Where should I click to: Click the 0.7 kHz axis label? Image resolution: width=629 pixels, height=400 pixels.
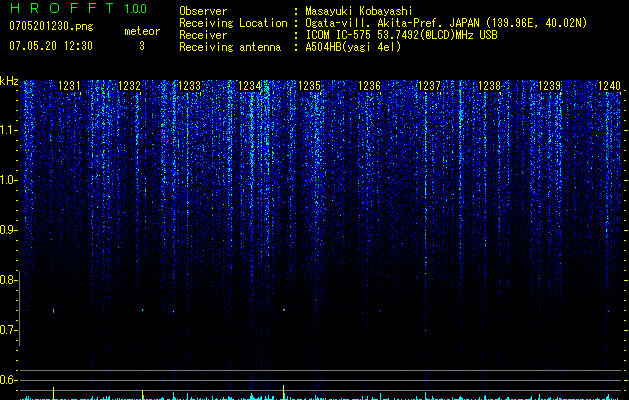click(x=8, y=330)
